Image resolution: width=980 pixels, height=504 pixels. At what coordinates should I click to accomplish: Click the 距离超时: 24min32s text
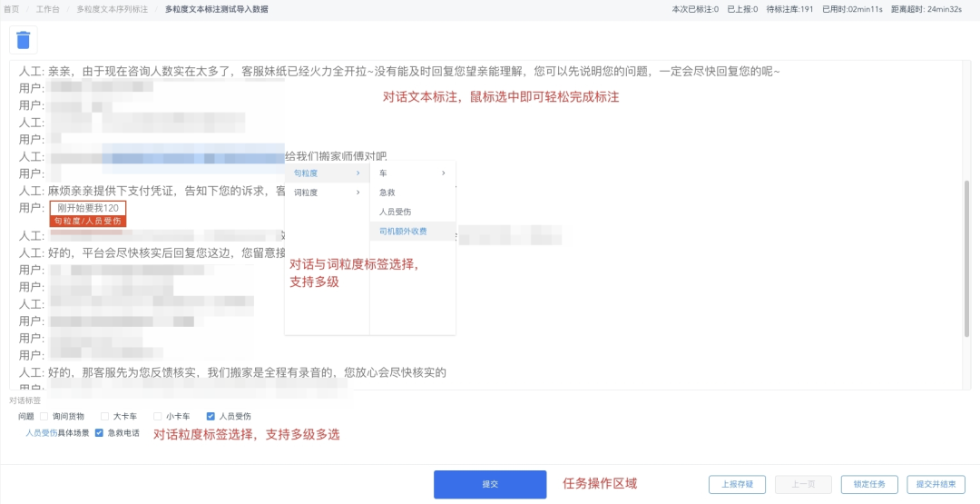tap(926, 9)
